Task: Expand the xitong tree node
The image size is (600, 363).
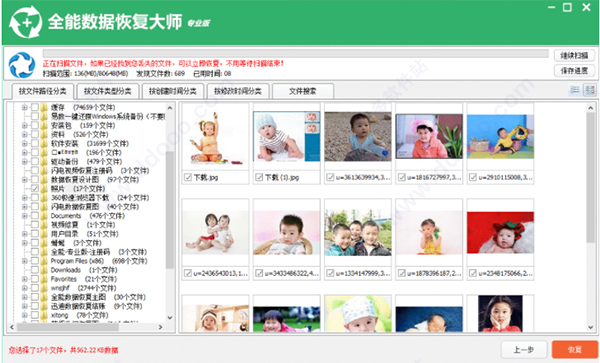Action: click(24, 316)
